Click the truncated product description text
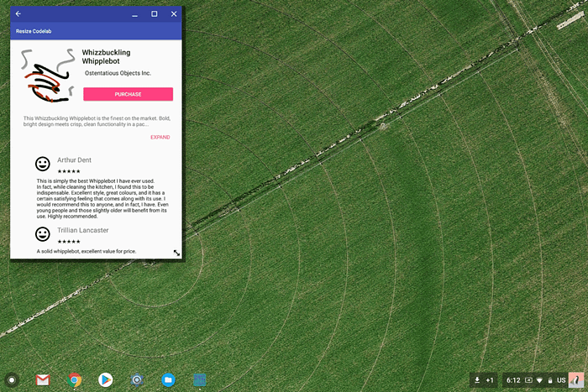588x392 pixels. 97,121
